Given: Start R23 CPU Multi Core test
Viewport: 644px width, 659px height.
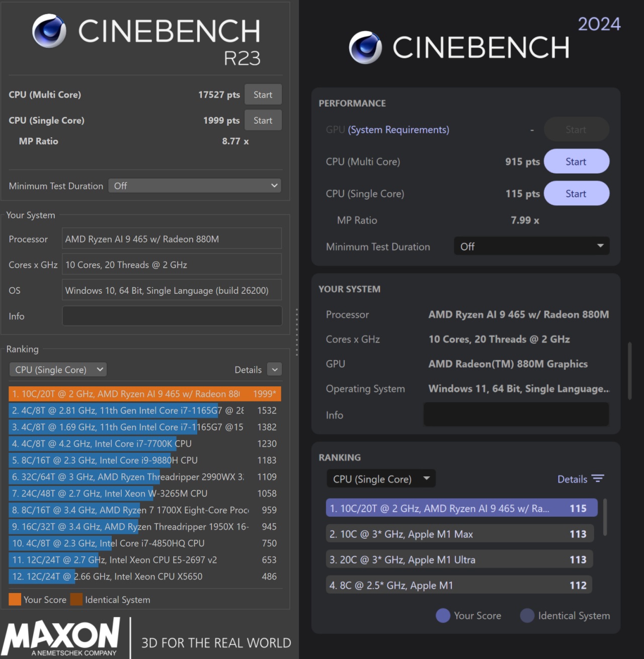Looking at the screenshot, I should (263, 95).
